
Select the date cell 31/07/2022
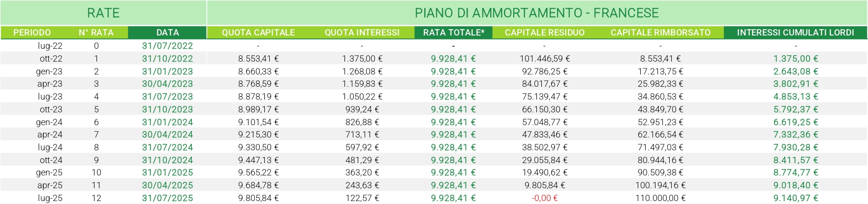pos(167,46)
